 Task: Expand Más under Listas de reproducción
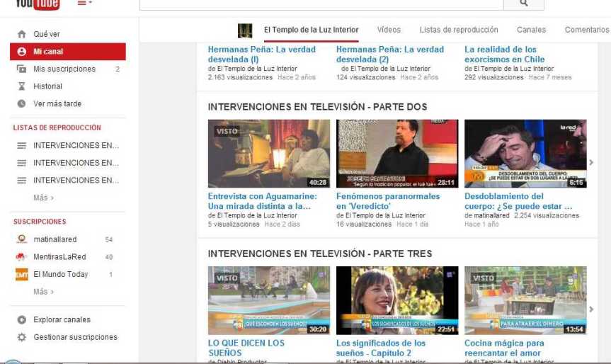(43, 198)
